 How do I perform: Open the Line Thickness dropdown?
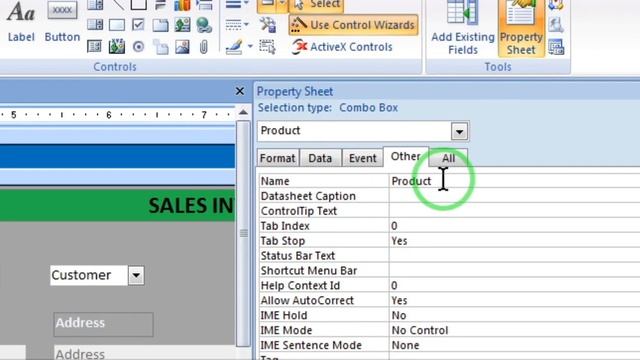point(238,4)
